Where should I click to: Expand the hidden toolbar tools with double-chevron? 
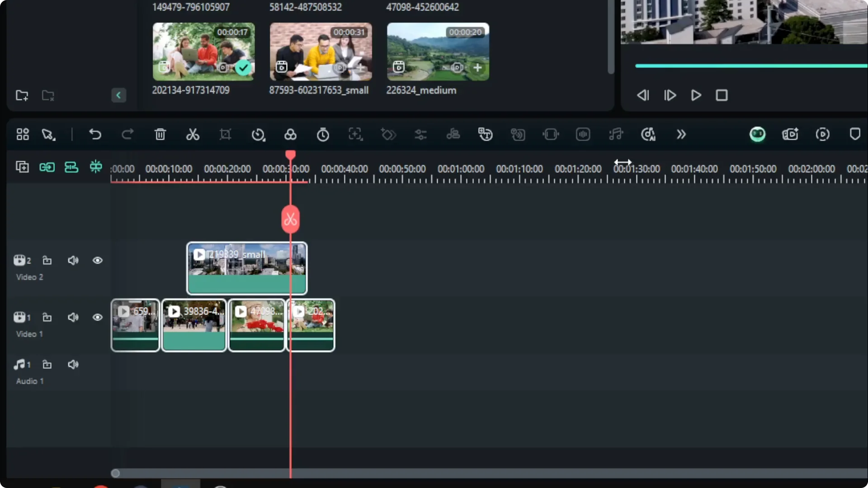(x=681, y=134)
